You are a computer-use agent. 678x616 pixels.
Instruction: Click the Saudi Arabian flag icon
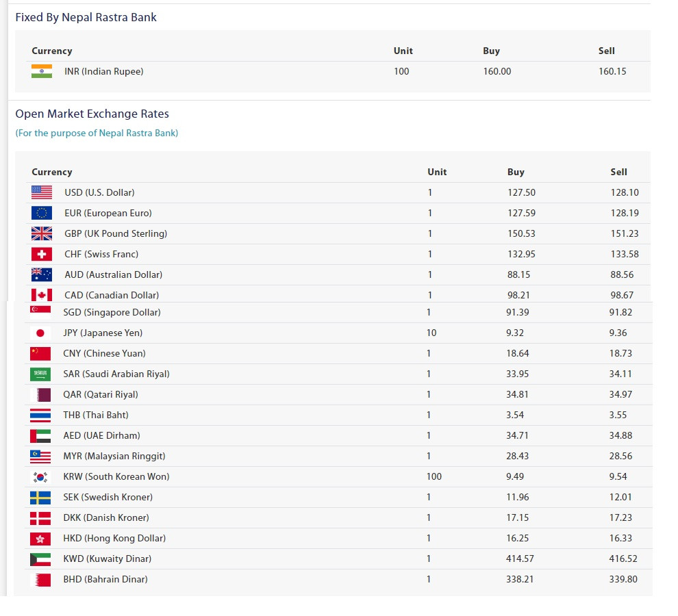(40, 374)
